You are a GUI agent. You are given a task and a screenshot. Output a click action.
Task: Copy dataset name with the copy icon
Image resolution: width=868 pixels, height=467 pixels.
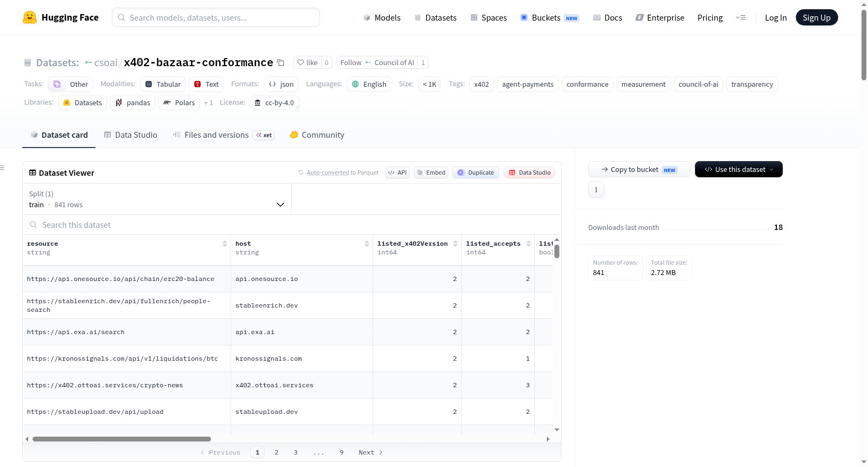[280, 62]
